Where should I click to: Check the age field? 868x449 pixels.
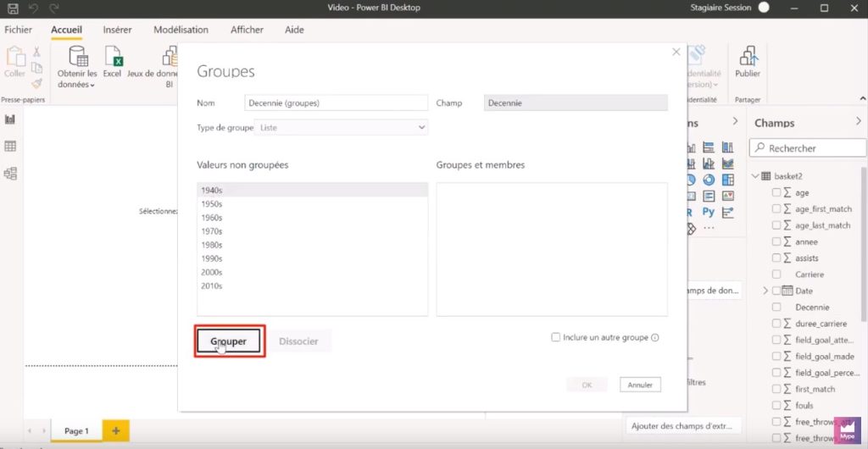pos(776,192)
